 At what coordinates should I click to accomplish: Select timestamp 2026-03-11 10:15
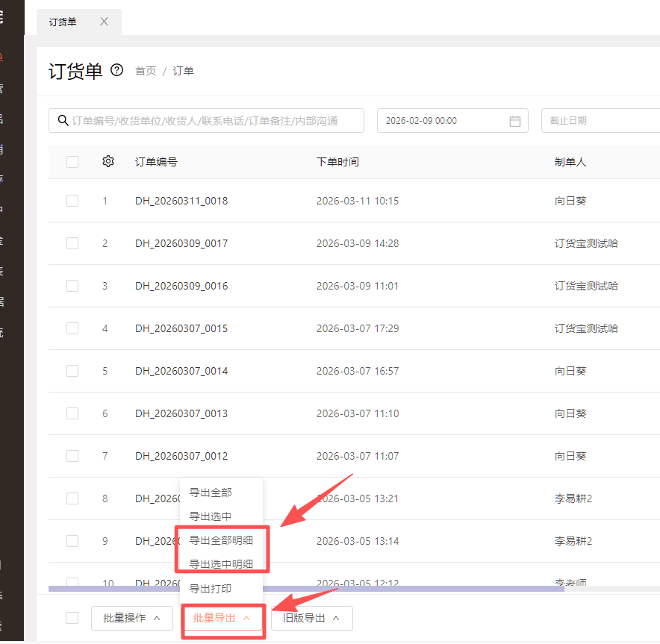click(x=358, y=201)
